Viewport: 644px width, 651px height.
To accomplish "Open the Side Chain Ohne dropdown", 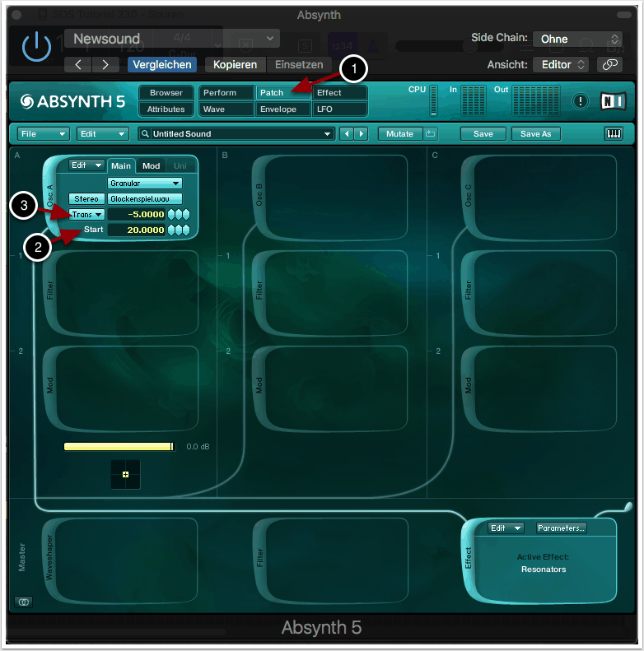I will [576, 39].
